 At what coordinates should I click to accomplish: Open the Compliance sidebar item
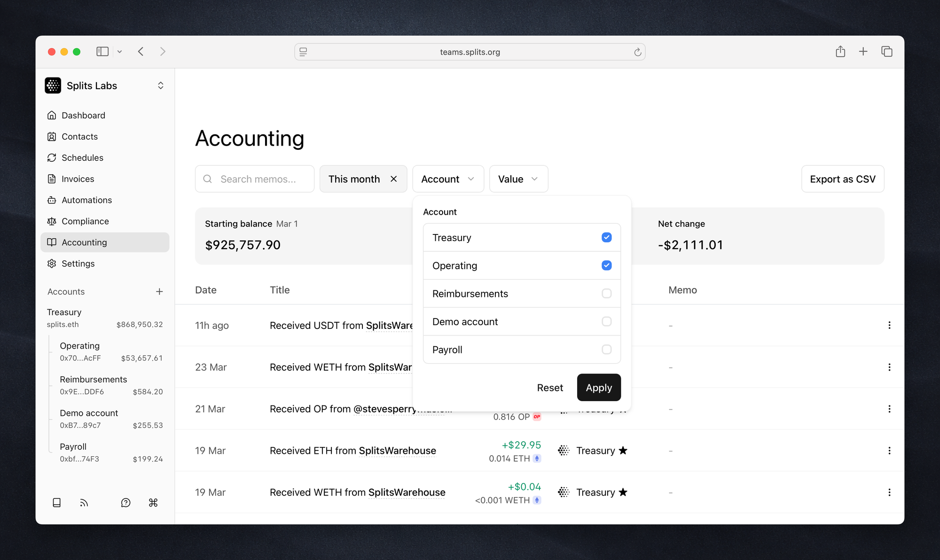[x=85, y=221]
